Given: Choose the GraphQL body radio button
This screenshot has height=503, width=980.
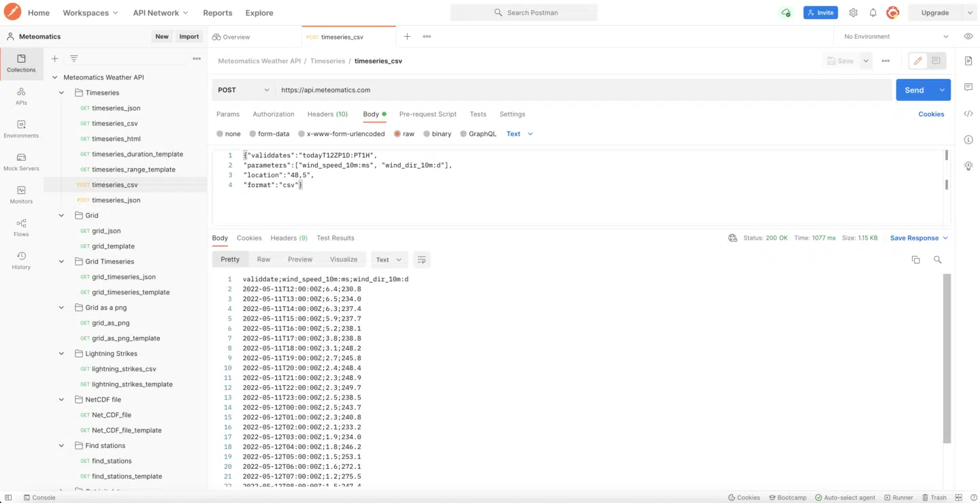Looking at the screenshot, I should tap(463, 134).
